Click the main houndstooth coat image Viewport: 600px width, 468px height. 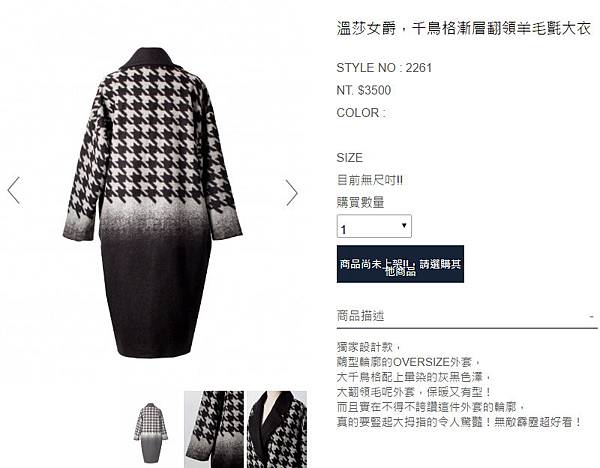[x=153, y=203]
